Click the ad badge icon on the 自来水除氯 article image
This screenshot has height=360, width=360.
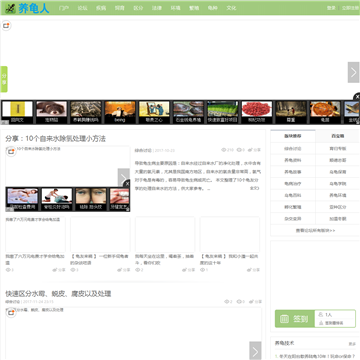coord(11,152)
